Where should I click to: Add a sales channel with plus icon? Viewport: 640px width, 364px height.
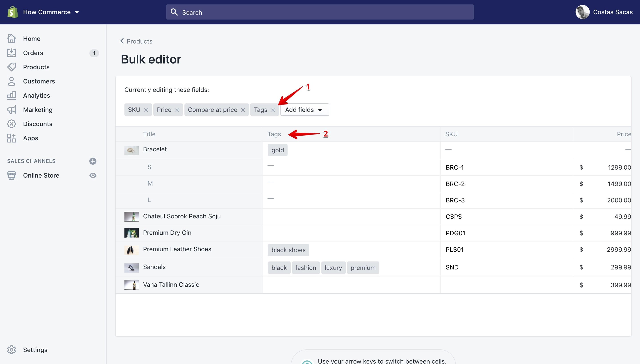(x=93, y=161)
